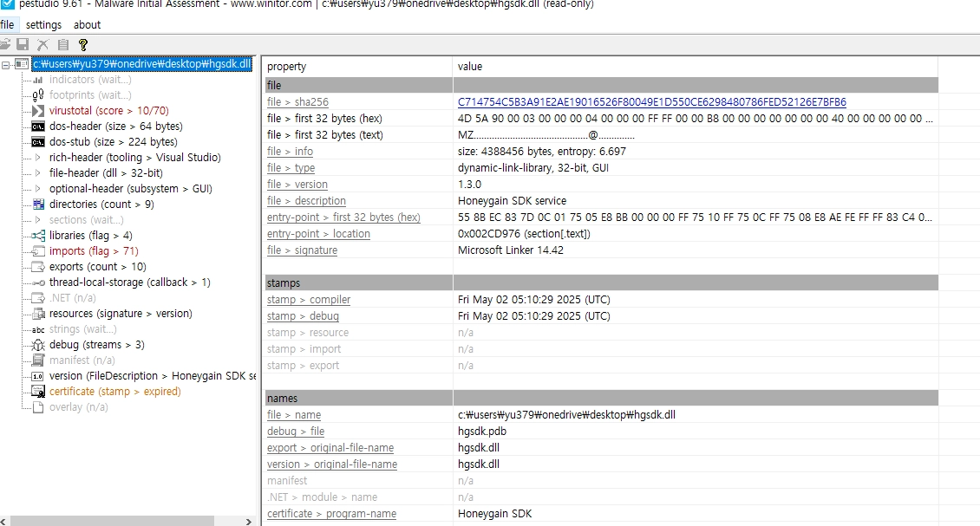Image resolution: width=980 pixels, height=526 pixels.
Task: Click the dos-stub icon
Action: pos(38,142)
